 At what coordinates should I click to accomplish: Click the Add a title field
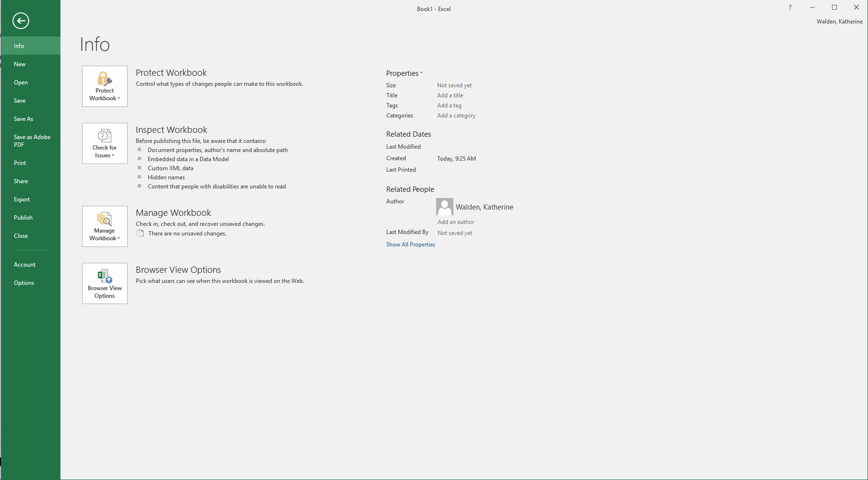(x=450, y=95)
